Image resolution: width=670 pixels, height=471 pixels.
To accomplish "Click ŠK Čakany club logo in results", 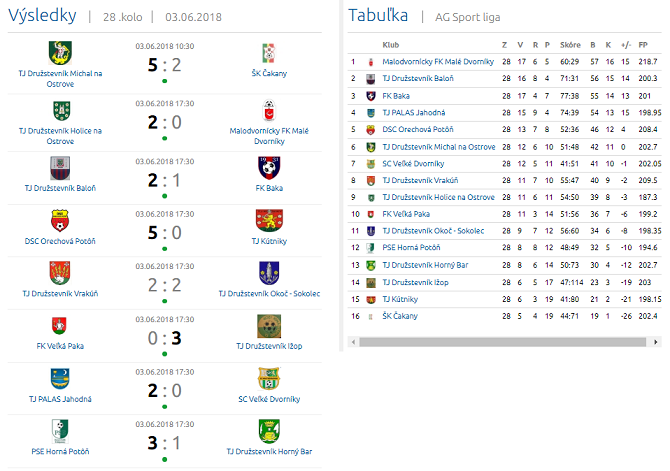I will pyautogui.click(x=267, y=51).
